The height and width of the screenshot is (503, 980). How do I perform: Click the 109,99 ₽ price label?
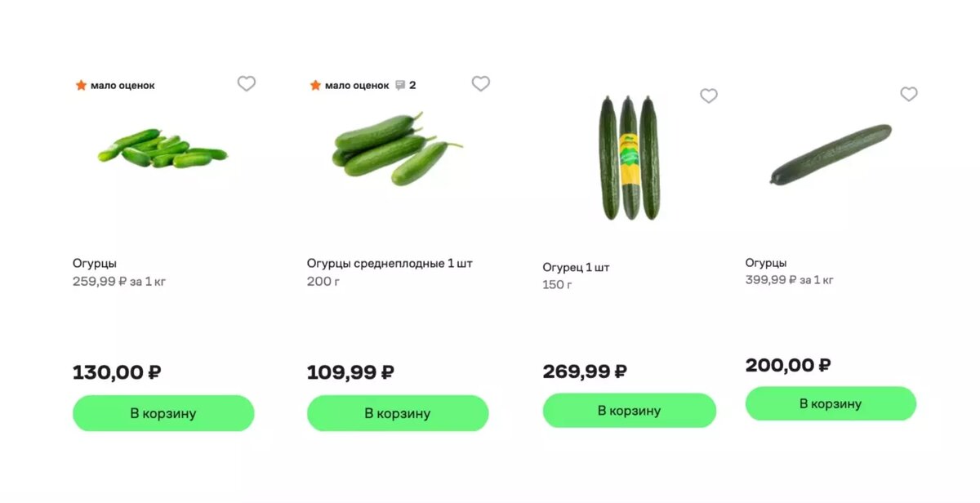[350, 372]
